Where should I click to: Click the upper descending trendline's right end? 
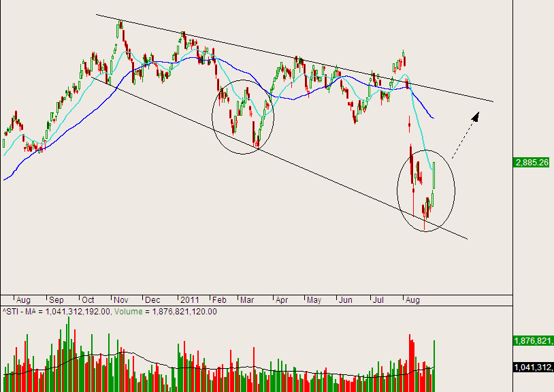[491, 101]
